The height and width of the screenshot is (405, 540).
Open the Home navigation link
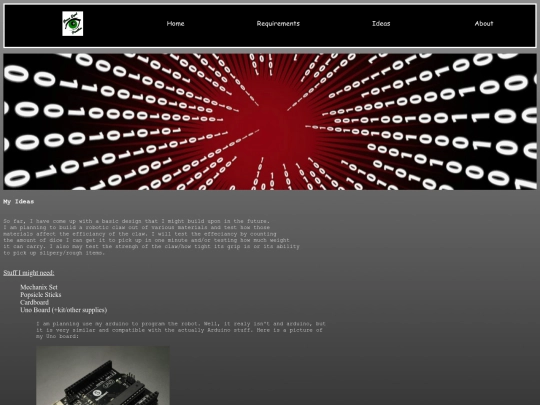pyautogui.click(x=175, y=24)
